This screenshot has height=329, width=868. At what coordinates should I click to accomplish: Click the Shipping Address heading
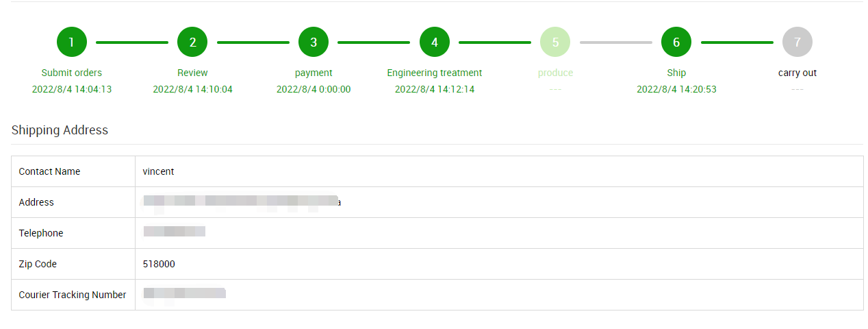tap(60, 130)
